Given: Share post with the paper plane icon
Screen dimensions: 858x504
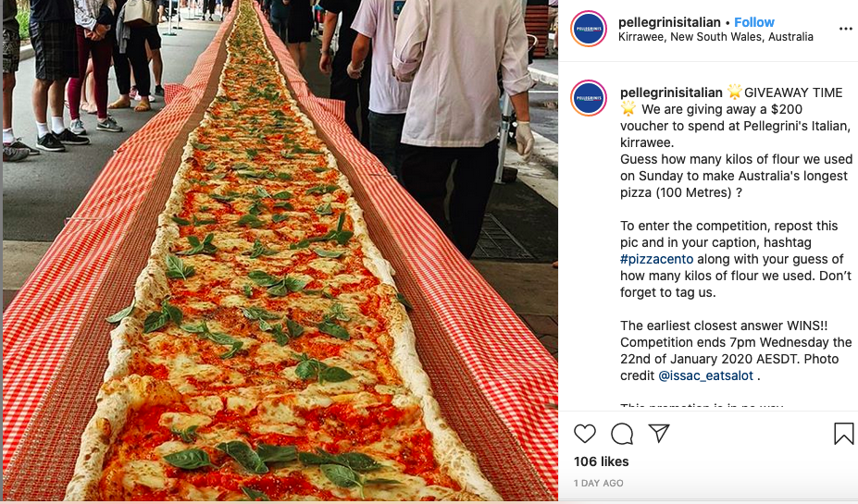Looking at the screenshot, I should pos(659,433).
